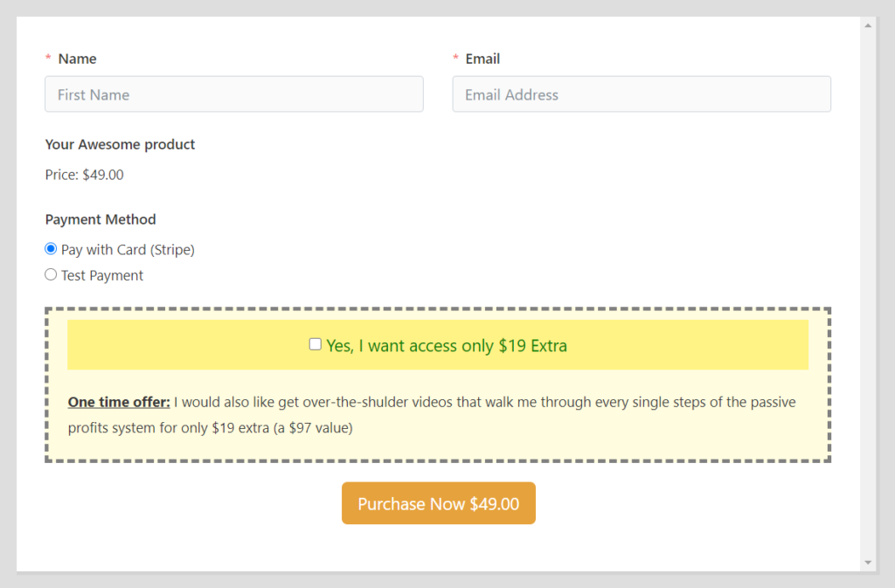Click the Price: $49.00 text
895x588 pixels.
coord(84,174)
